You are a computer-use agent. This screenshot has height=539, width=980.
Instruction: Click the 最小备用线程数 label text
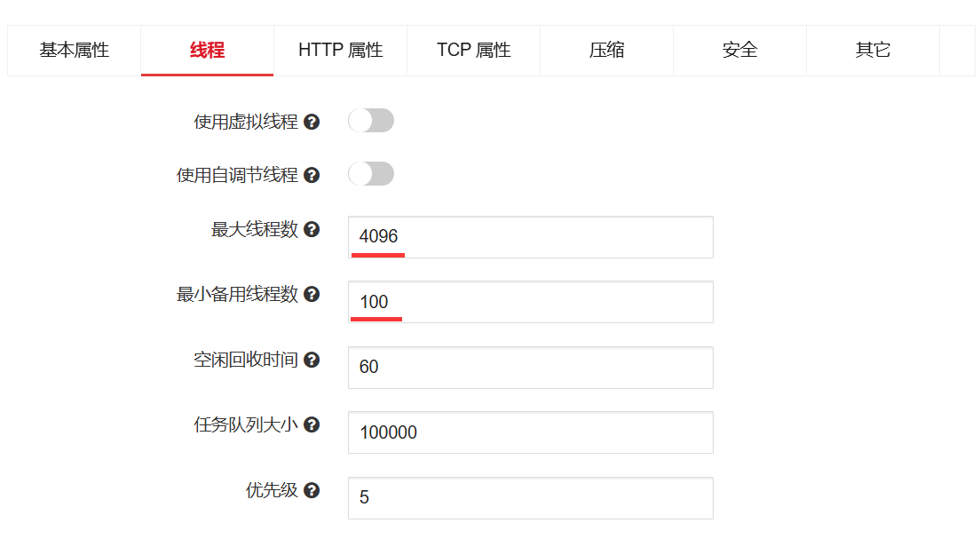tap(238, 294)
